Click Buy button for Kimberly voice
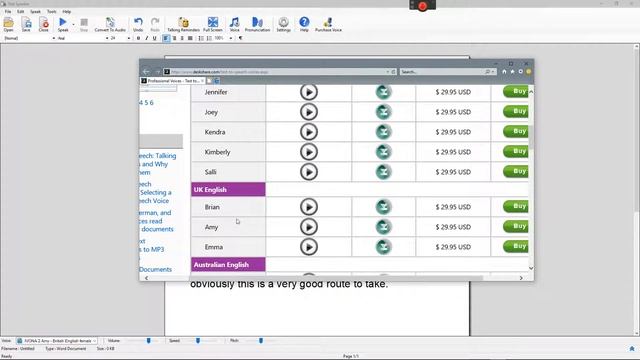 (x=516, y=151)
